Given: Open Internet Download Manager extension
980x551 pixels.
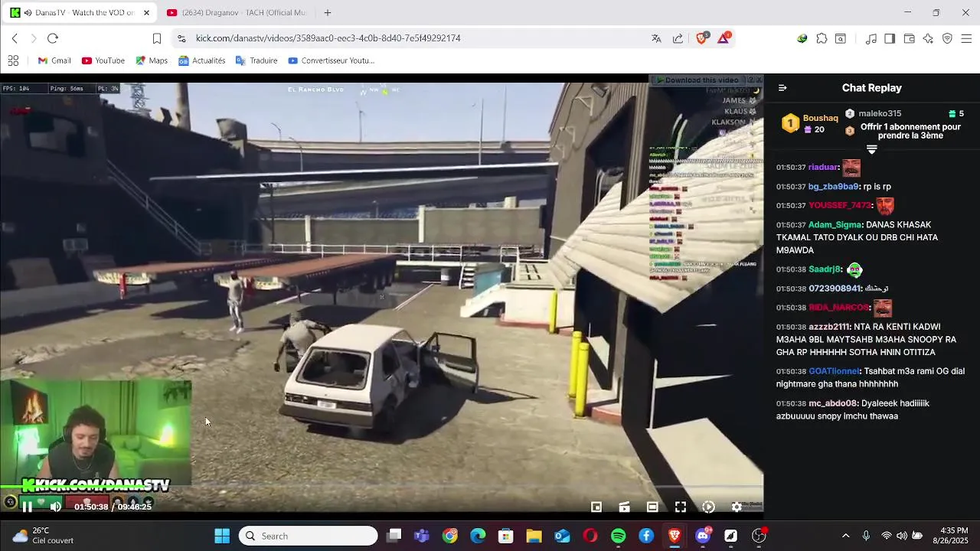Looking at the screenshot, I should coord(802,38).
